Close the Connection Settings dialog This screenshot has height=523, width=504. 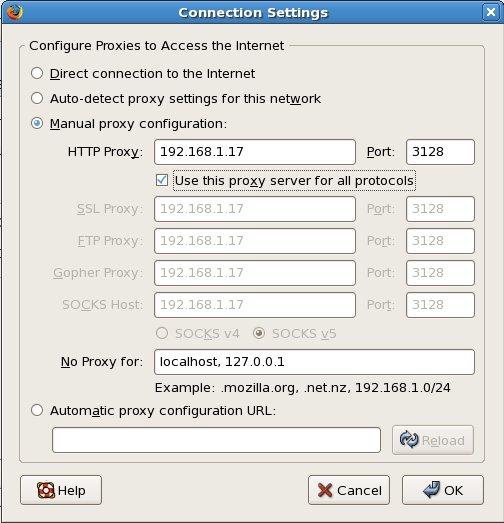point(491,12)
